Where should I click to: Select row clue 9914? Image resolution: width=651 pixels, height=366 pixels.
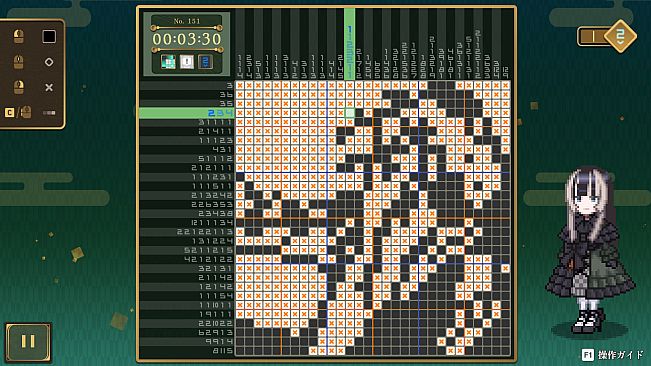[x=187, y=342]
